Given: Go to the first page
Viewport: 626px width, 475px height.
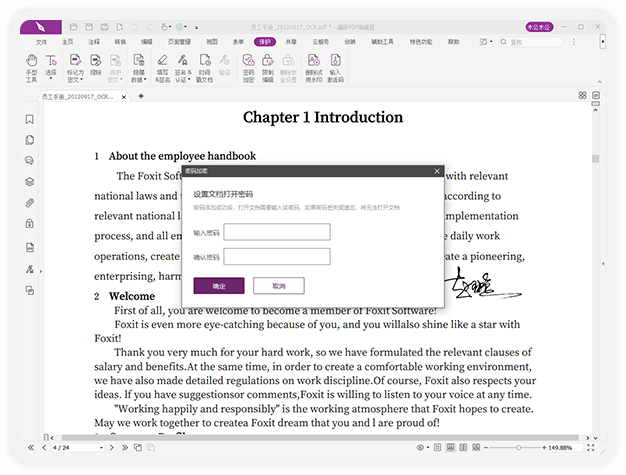Looking at the screenshot, I should (x=31, y=448).
